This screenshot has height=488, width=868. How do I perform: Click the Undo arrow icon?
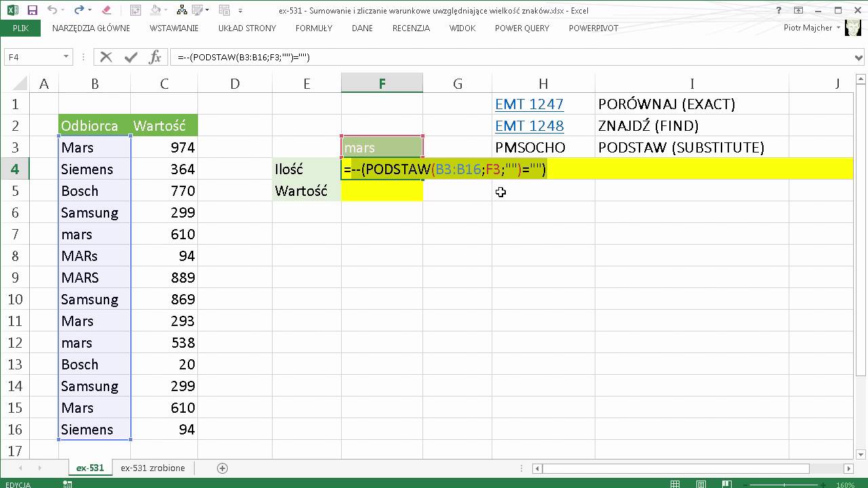click(x=53, y=10)
